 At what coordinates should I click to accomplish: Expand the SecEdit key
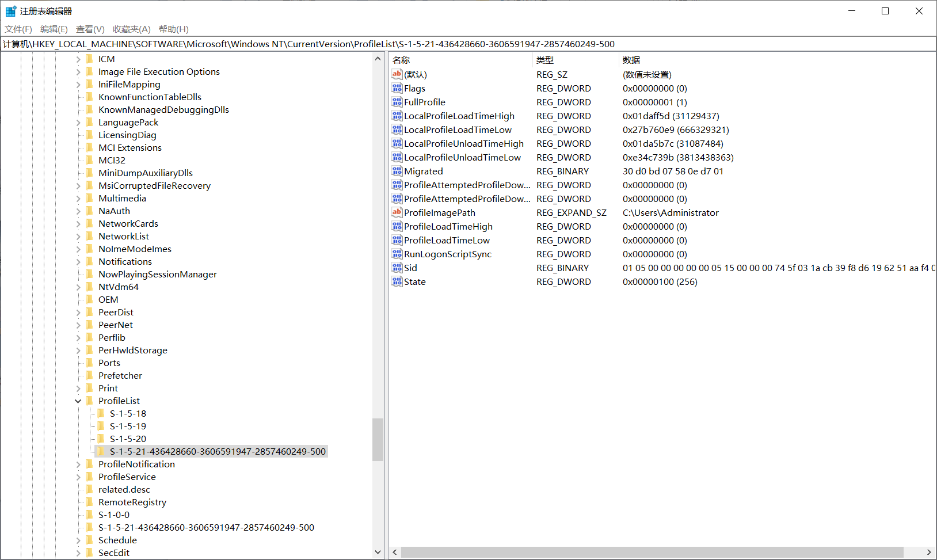78,553
